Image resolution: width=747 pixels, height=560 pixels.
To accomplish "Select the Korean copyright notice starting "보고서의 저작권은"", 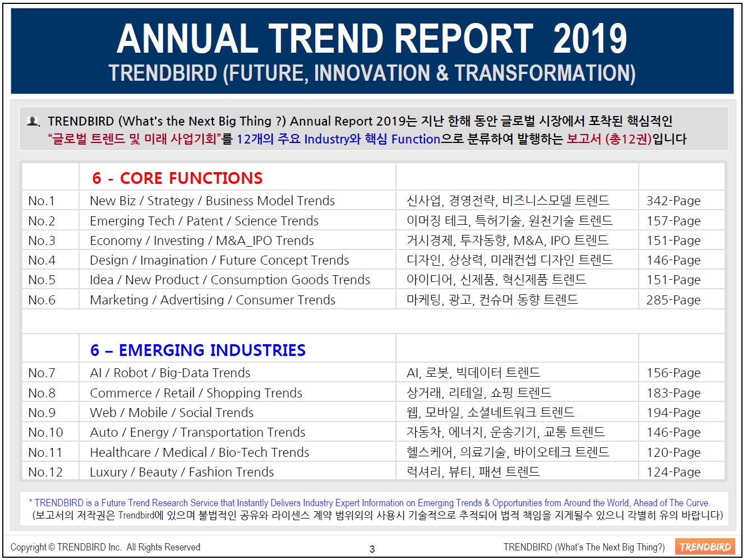I will (377, 515).
